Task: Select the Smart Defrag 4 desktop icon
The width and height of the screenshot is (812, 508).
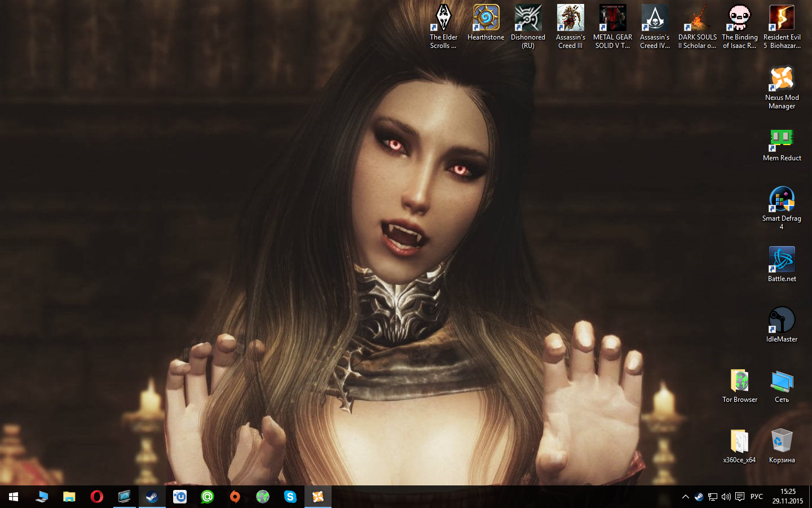Action: click(782, 208)
